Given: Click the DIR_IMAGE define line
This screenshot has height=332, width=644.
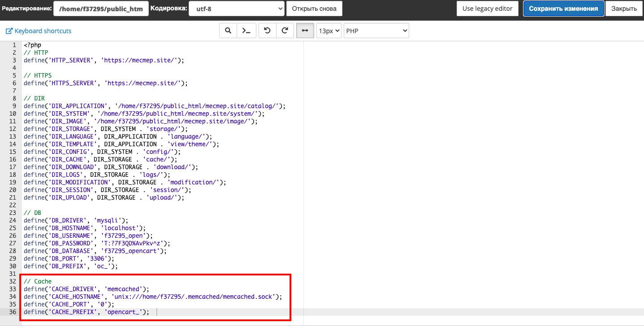Looking at the screenshot, I should coord(141,121).
